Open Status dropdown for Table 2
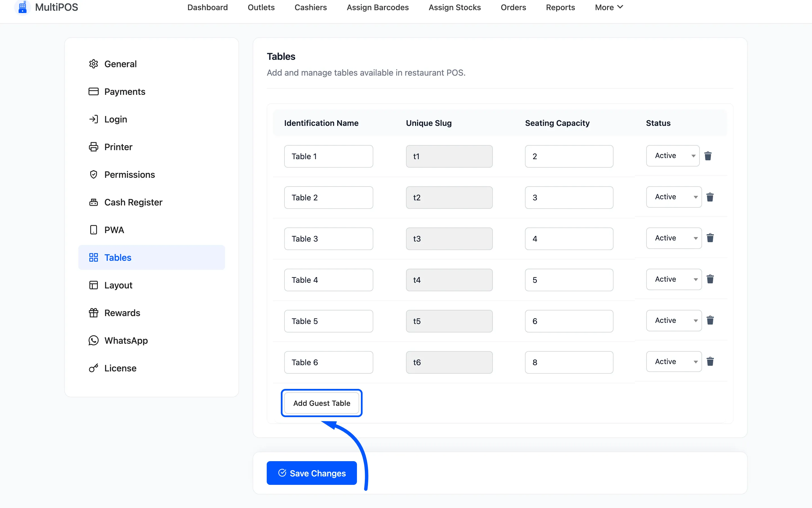The image size is (812, 508). pos(674,197)
